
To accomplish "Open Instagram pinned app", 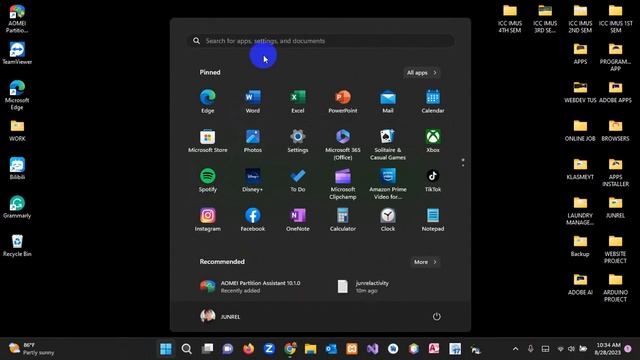I will click(x=207, y=220).
